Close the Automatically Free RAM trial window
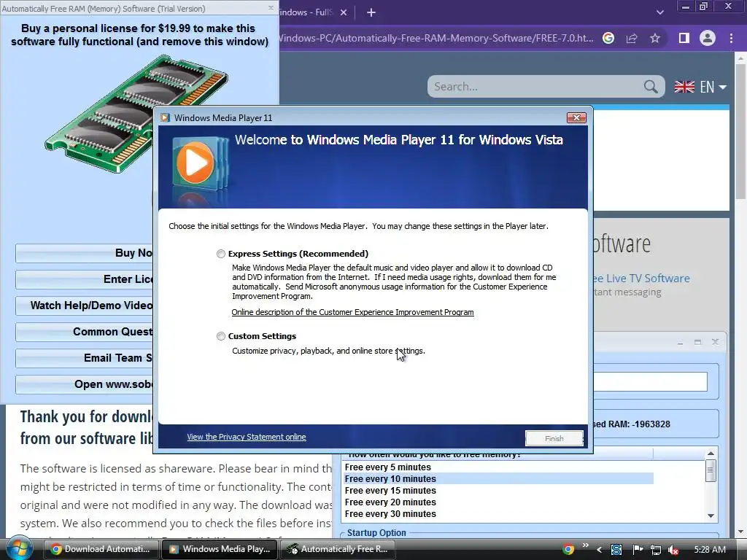The width and height of the screenshot is (747, 560). coord(271,8)
